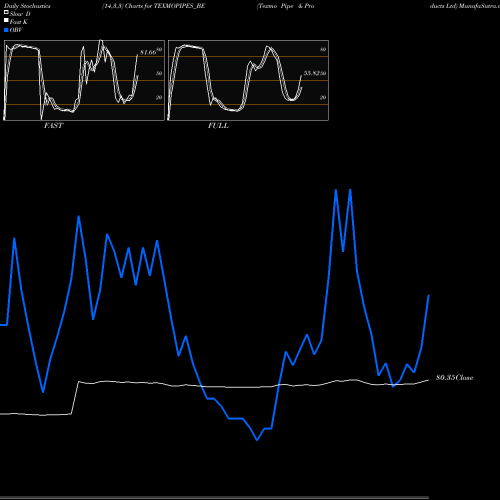Select the 'Fast K' legend label
The image size is (500, 500).
19,22
